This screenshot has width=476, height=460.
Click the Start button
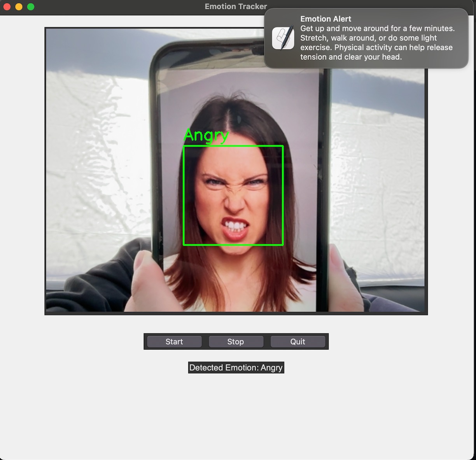tap(174, 342)
